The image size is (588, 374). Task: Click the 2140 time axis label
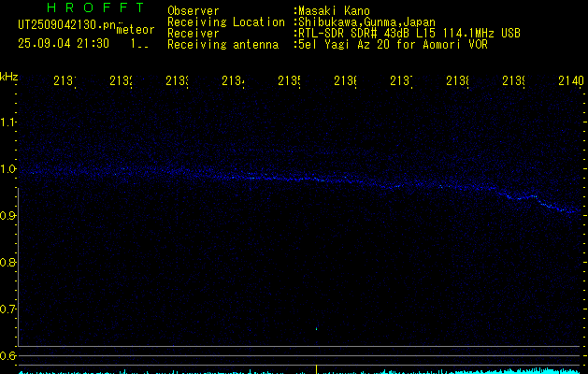[571, 80]
